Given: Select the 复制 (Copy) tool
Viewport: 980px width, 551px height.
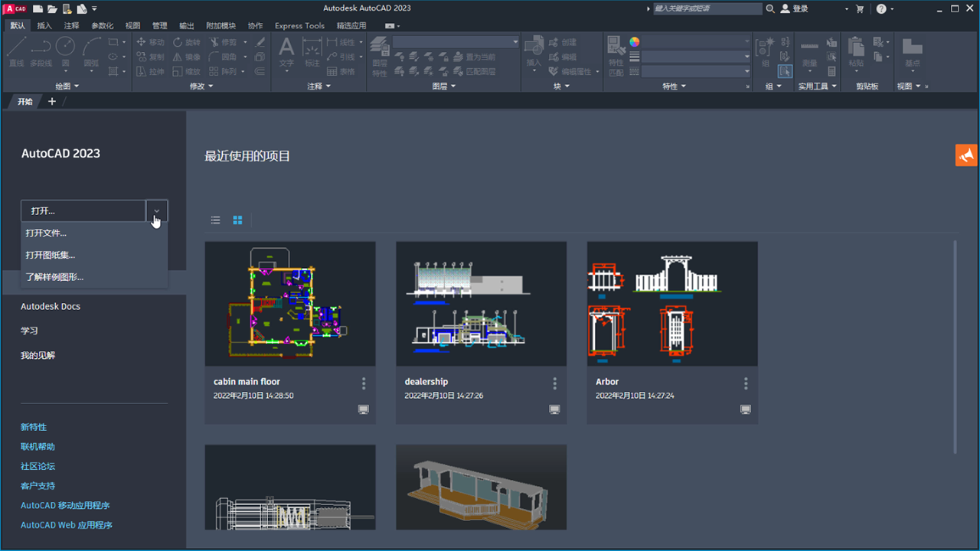Looking at the screenshot, I should click(150, 57).
